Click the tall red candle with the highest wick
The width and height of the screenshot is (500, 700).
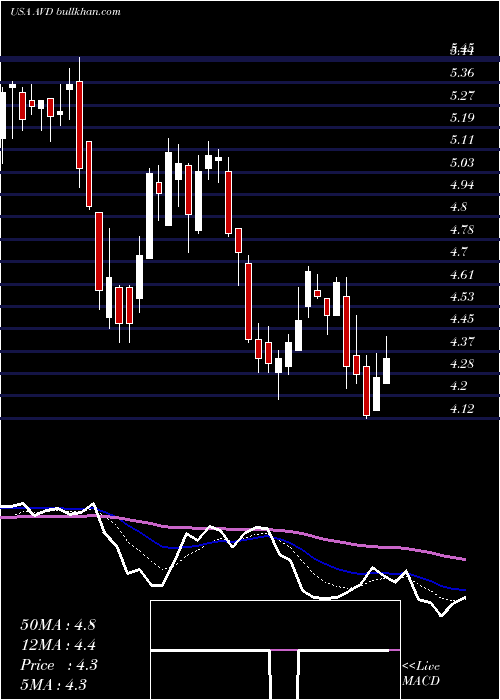coord(79,125)
